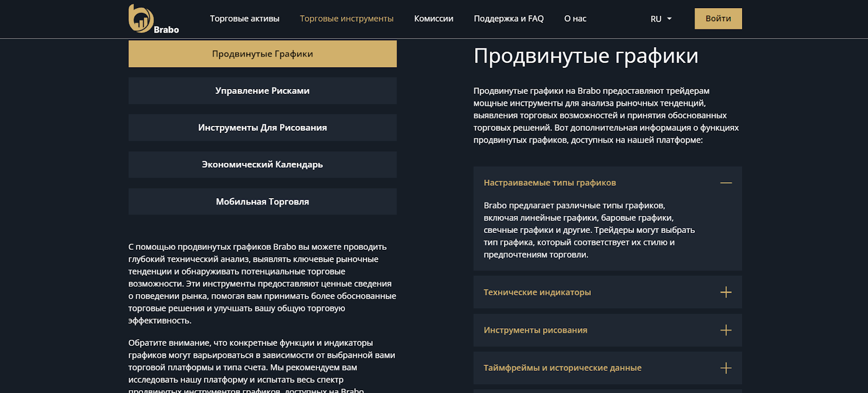Switch to the Мобильная Торговля tab
868x393 pixels.
[263, 201]
